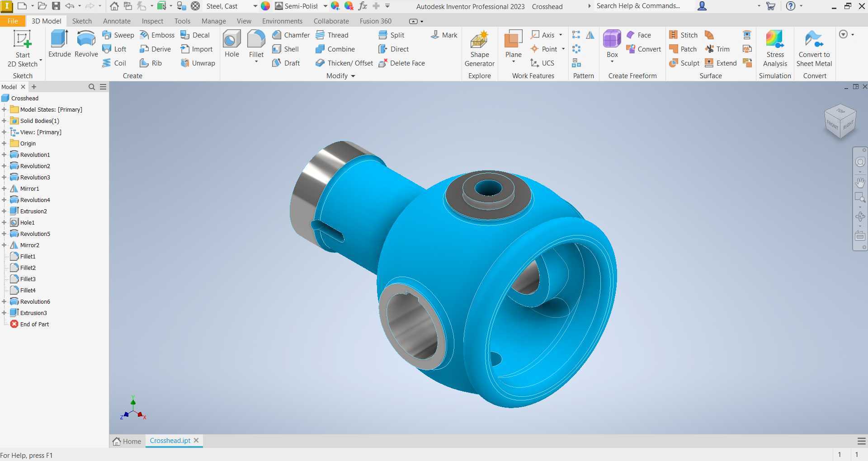Expand the Solid Bodies(1) node

coord(4,121)
